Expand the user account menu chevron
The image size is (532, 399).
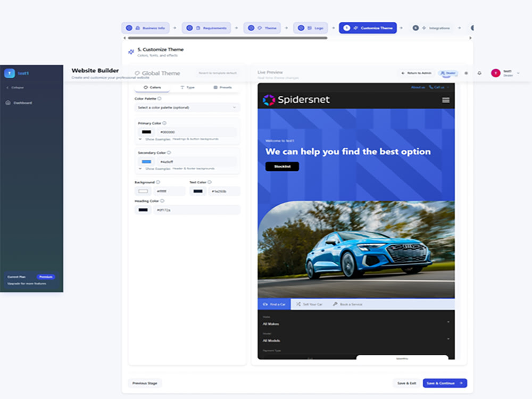tap(518, 73)
